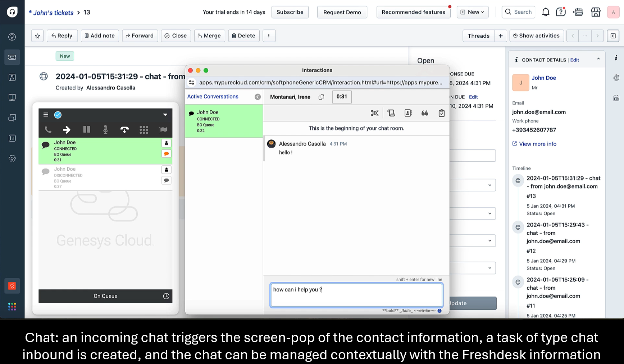Open the View more info link
The width and height of the screenshot is (624, 364).
[x=537, y=144]
